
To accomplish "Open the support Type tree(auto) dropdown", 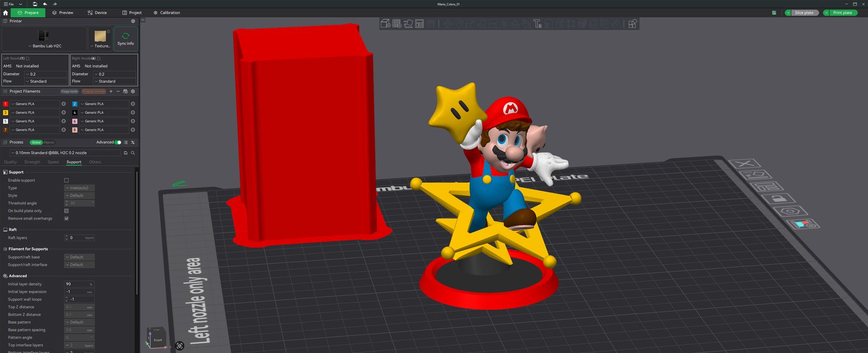I will [79, 188].
